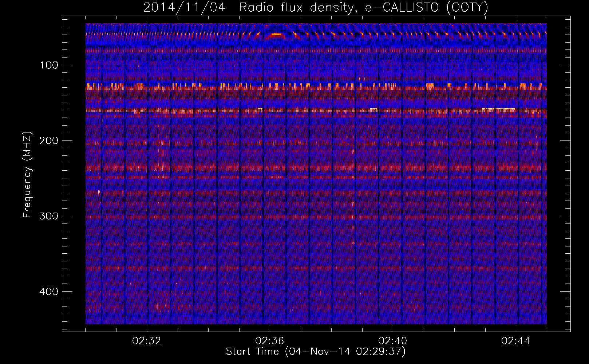Click the plot title '2014/11/04 Radio flux density, e-CALLISTO (OOTY)'
The image size is (589, 364).
tap(316, 8)
